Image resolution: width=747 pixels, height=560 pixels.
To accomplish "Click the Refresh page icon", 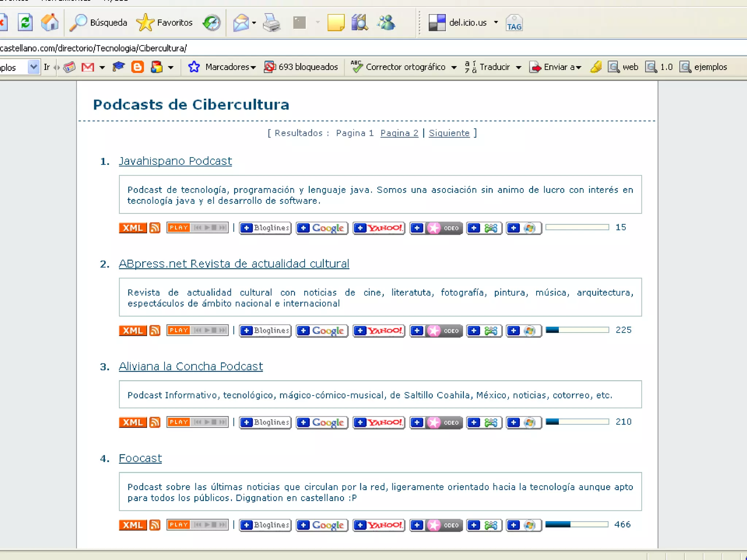I will (25, 23).
